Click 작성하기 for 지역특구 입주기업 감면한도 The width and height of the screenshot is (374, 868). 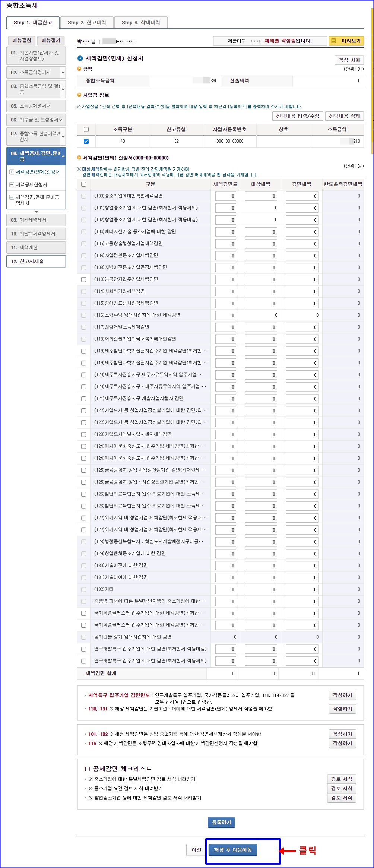pyautogui.click(x=342, y=696)
